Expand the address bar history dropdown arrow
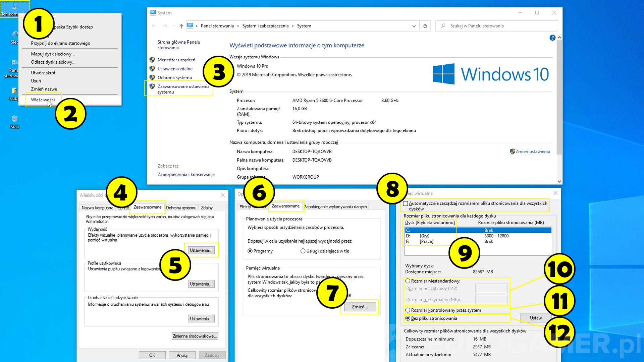644x362 pixels. [x=414, y=26]
